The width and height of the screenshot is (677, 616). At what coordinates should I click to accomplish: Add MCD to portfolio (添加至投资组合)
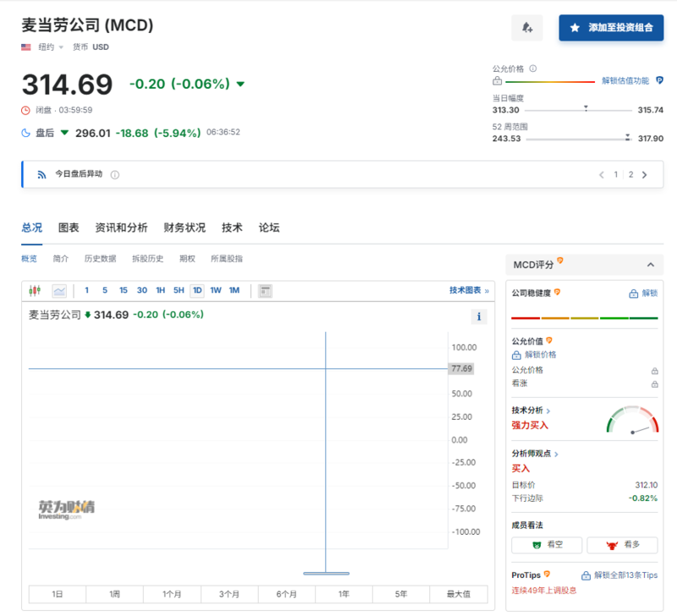point(611,28)
